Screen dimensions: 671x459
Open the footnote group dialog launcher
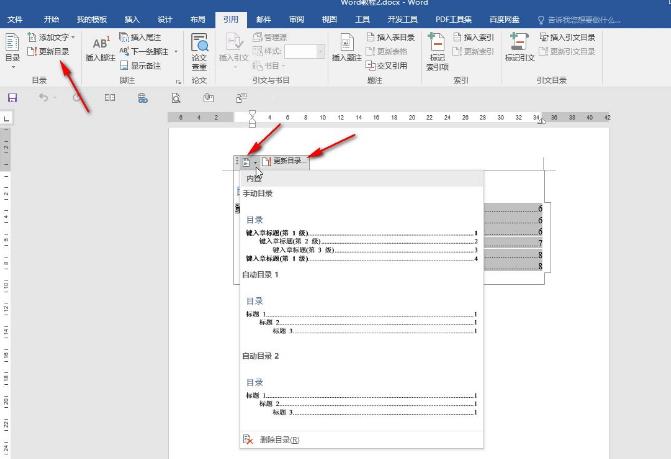[178, 81]
